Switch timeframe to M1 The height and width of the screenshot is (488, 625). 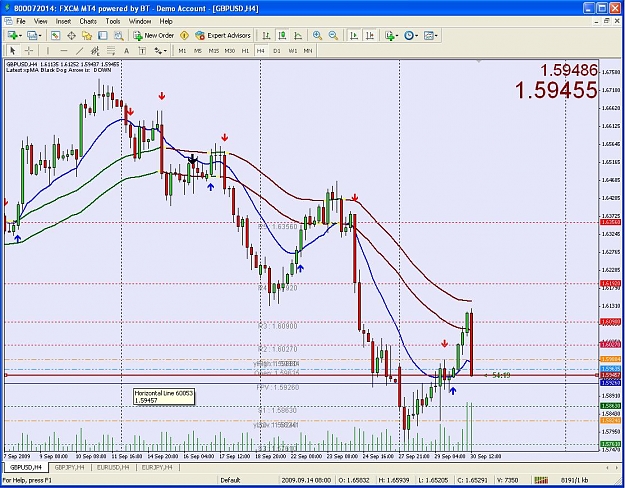[x=182, y=51]
